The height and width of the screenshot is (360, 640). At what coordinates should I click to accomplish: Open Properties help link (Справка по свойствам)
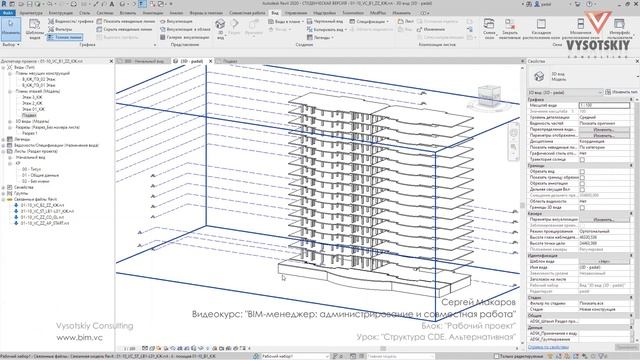pyautogui.click(x=548, y=347)
